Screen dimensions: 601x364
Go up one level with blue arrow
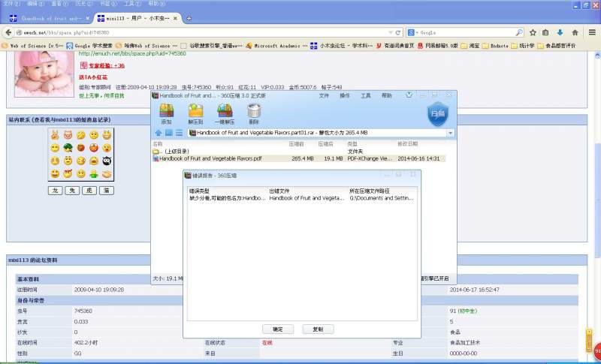coord(159,133)
